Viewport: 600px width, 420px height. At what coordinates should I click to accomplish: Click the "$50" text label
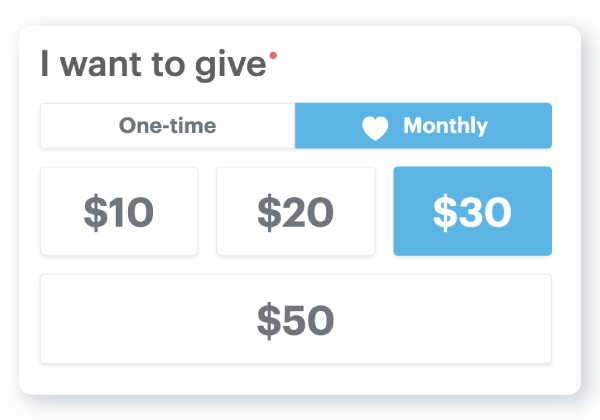(x=295, y=319)
